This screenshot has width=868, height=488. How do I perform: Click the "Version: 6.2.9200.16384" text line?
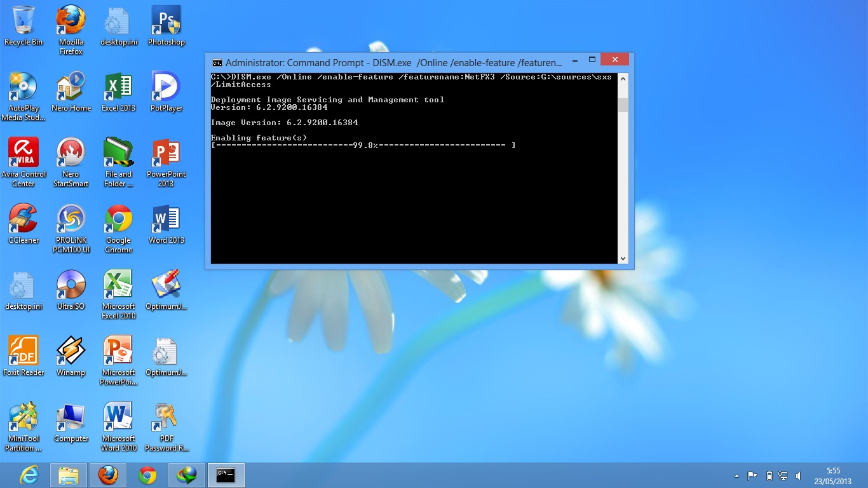269,107
